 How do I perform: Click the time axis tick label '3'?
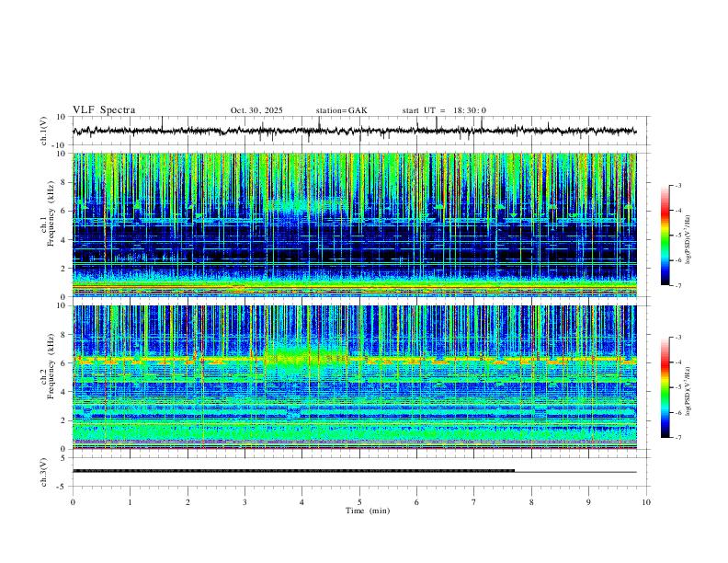(245, 502)
